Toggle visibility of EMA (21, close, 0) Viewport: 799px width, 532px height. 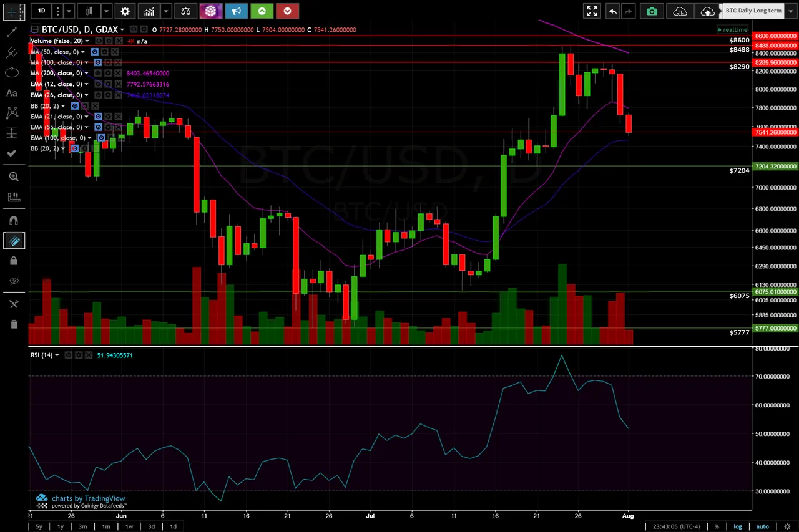coord(98,117)
